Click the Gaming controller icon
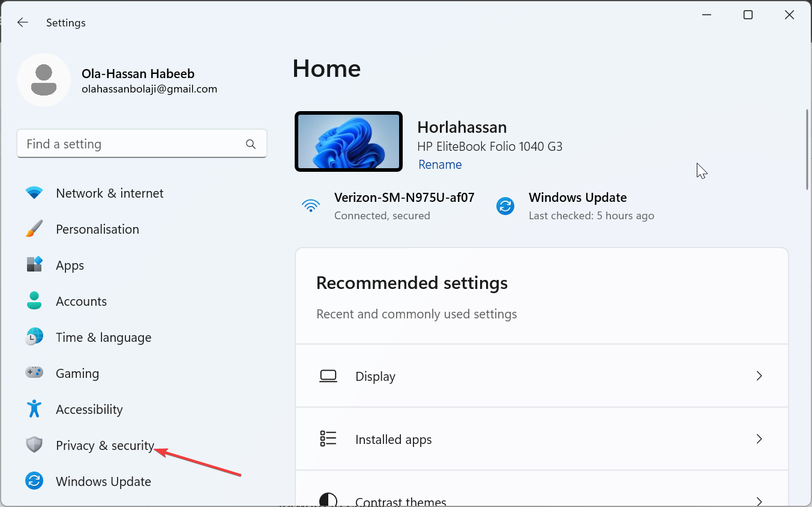 pyautogui.click(x=34, y=373)
